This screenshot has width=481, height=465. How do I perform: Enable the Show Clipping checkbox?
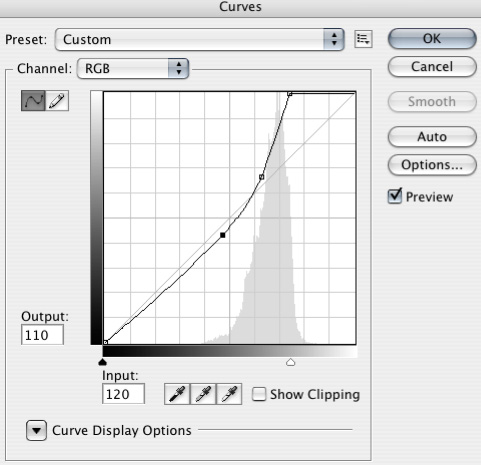[x=259, y=394]
